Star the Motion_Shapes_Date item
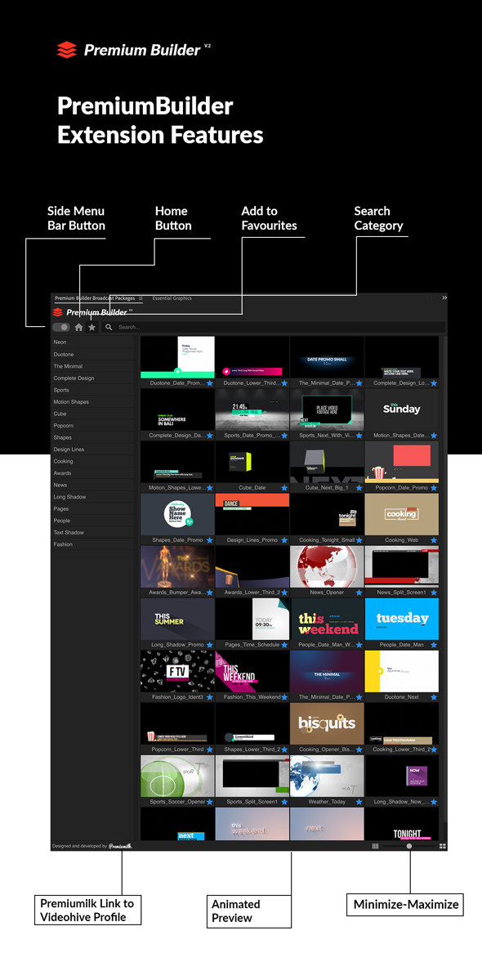The height and width of the screenshot is (980, 482). (x=434, y=436)
